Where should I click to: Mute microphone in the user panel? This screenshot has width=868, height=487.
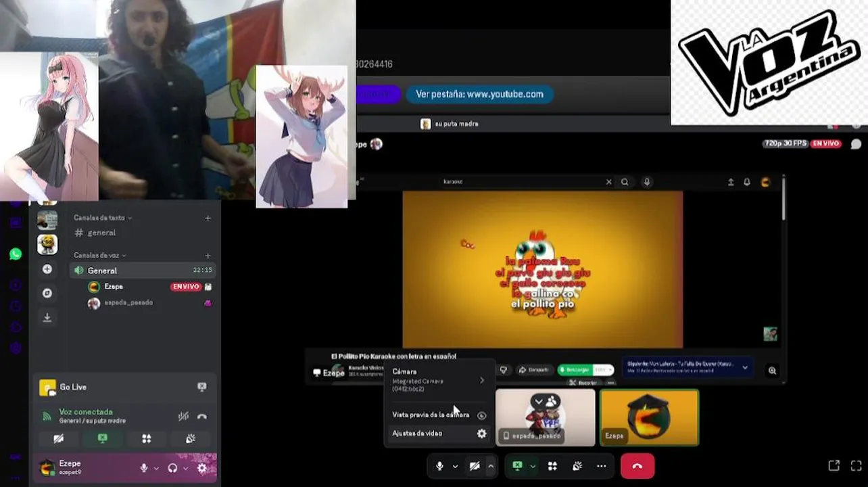143,468
